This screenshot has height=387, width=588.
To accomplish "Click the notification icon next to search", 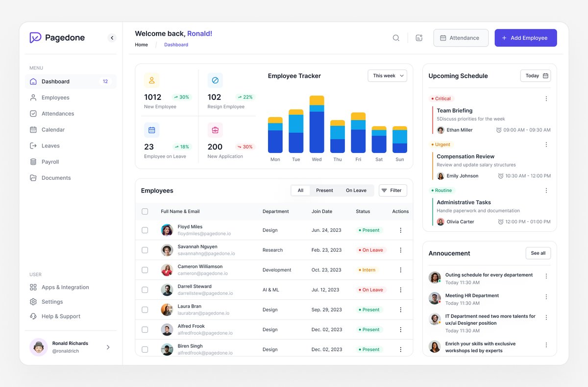I will click(x=419, y=37).
